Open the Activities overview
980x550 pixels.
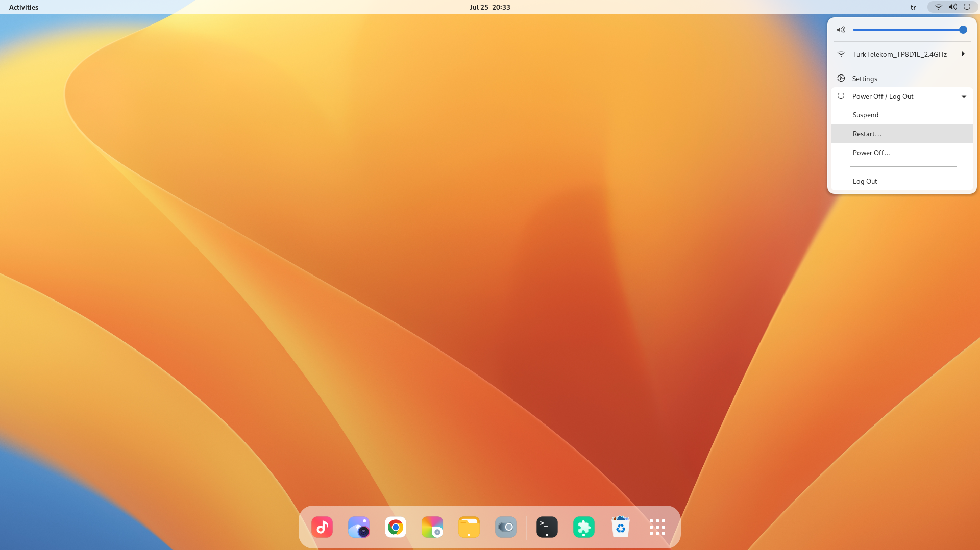(x=24, y=7)
